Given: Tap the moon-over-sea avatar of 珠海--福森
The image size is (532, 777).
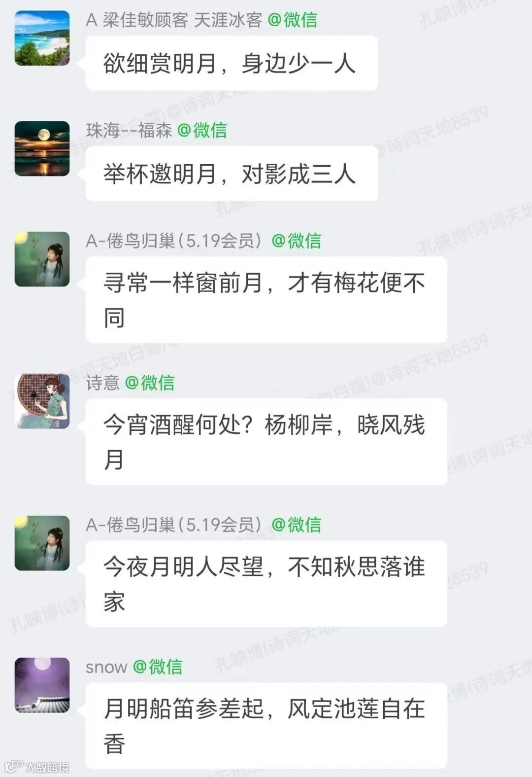Looking at the screenshot, I should tap(42, 149).
